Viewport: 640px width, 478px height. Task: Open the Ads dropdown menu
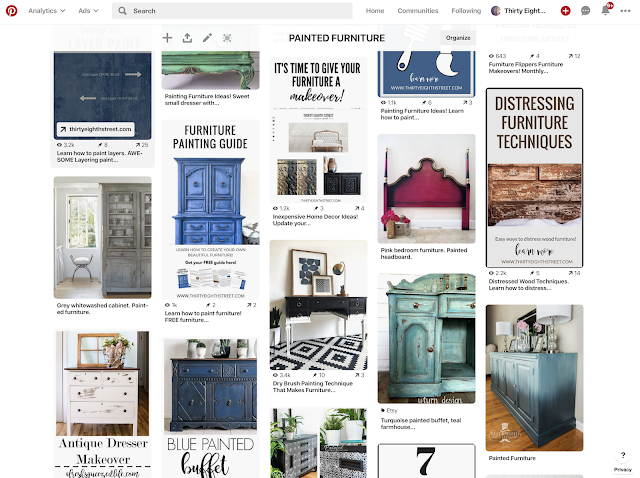point(88,11)
